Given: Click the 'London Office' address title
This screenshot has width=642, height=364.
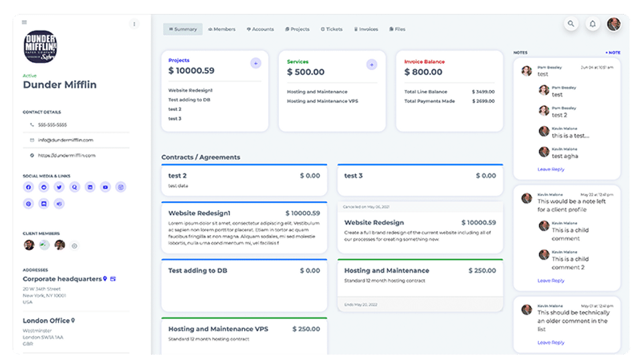Looking at the screenshot, I should [46, 321].
